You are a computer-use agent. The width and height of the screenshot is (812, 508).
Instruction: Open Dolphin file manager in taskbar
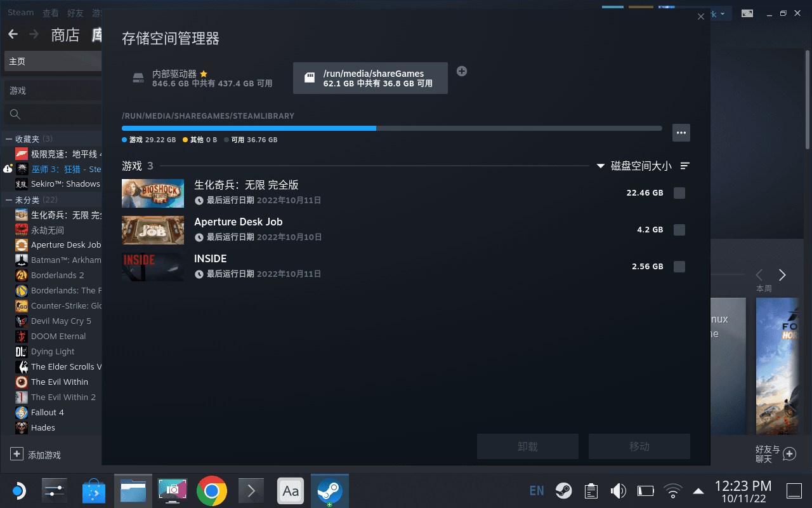pyautogui.click(x=133, y=491)
